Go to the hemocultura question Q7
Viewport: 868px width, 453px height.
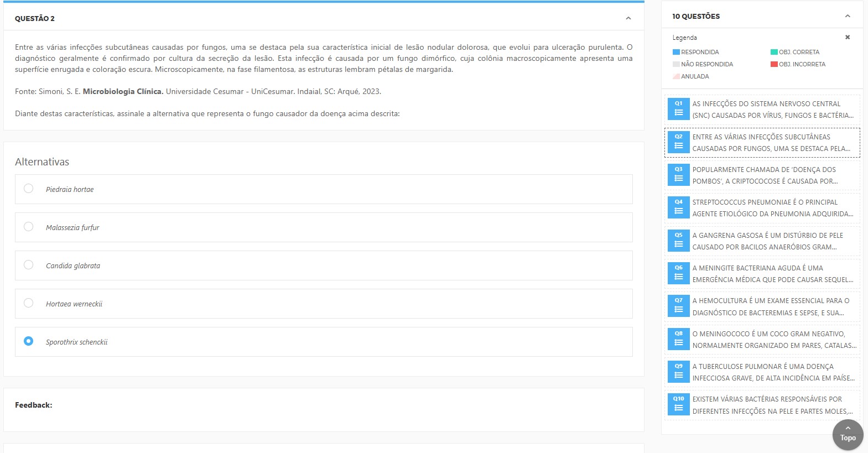pyautogui.click(x=772, y=306)
